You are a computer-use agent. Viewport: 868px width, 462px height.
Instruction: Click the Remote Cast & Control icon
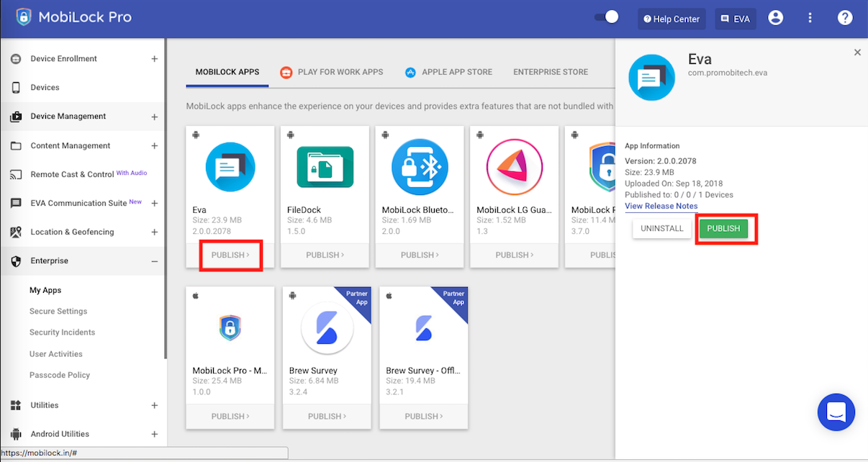tap(16, 174)
